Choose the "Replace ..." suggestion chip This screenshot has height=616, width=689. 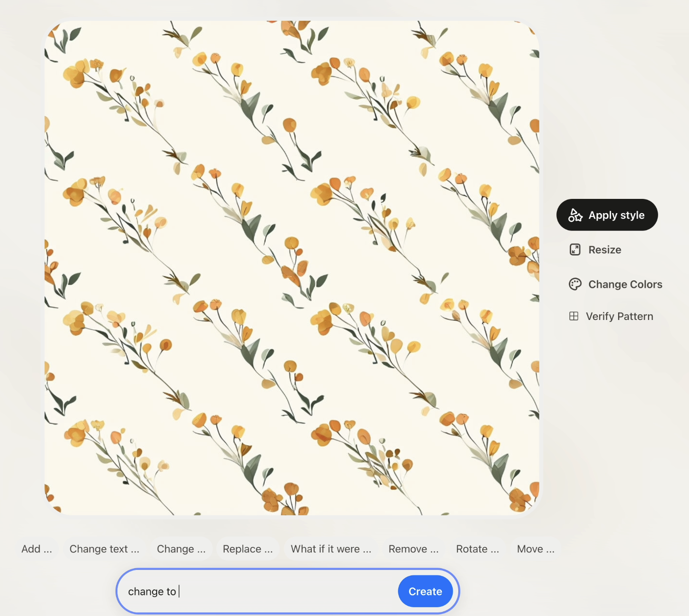coord(248,549)
